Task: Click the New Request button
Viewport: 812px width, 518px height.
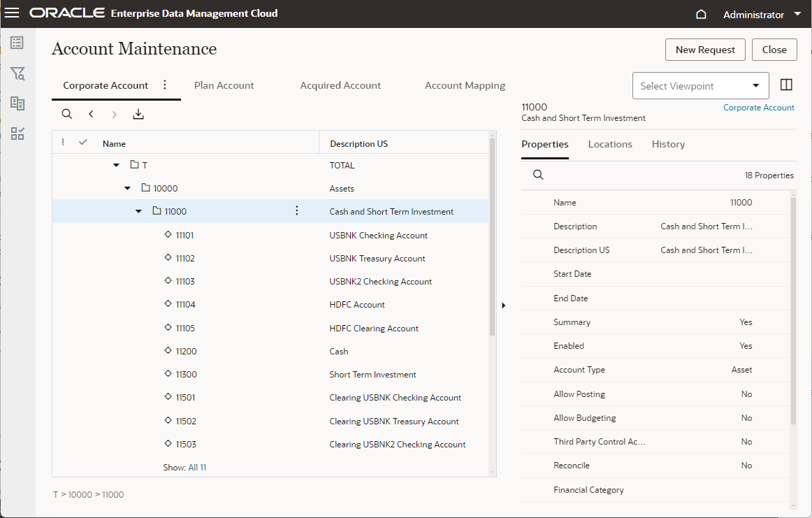Action: (x=704, y=50)
